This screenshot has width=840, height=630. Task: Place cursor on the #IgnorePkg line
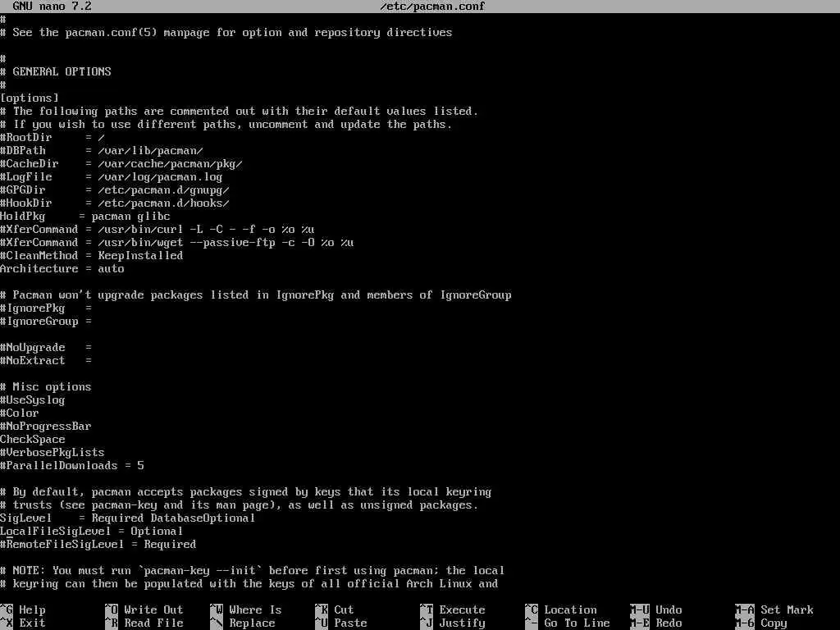[x=46, y=308]
